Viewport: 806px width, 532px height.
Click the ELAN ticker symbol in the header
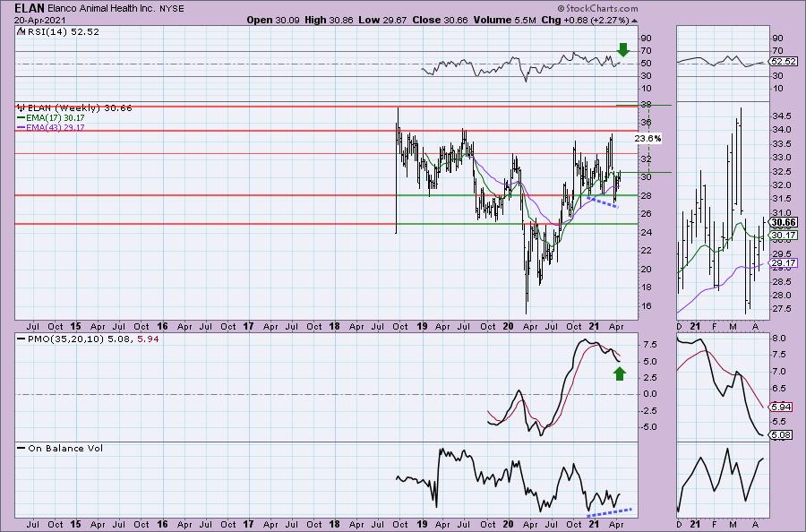29,8
